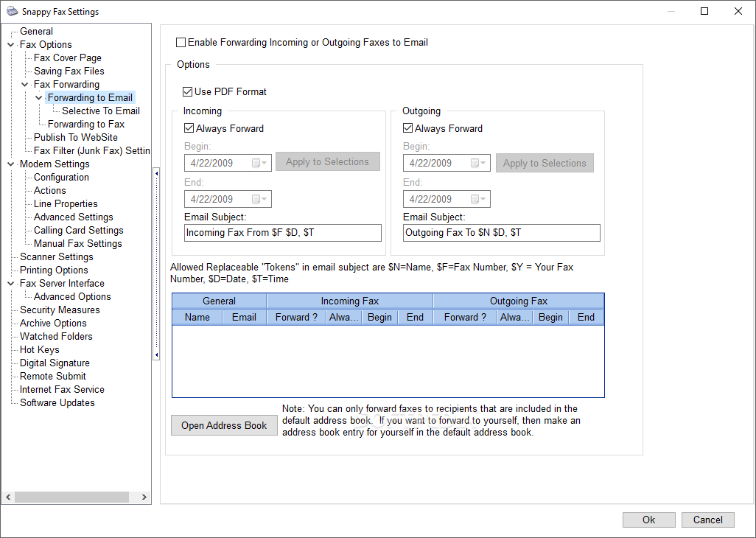Viewport: 756px width, 538px height.
Task: Open Forwarding to Fax settings
Action: [x=86, y=125]
